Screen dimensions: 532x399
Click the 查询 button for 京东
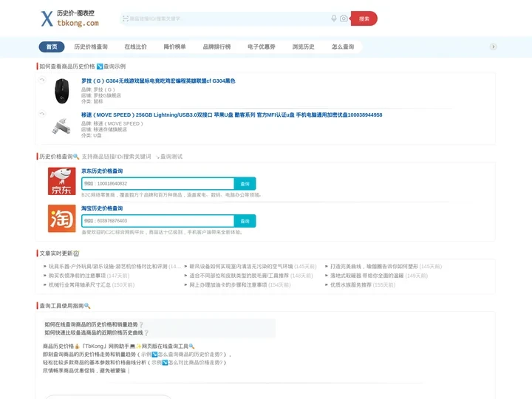coord(245,183)
